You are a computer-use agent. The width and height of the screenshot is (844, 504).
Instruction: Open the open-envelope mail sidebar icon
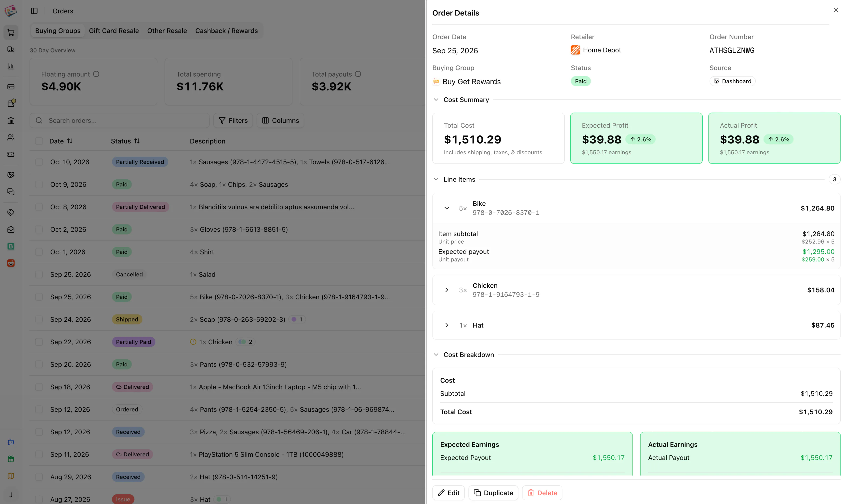11,229
